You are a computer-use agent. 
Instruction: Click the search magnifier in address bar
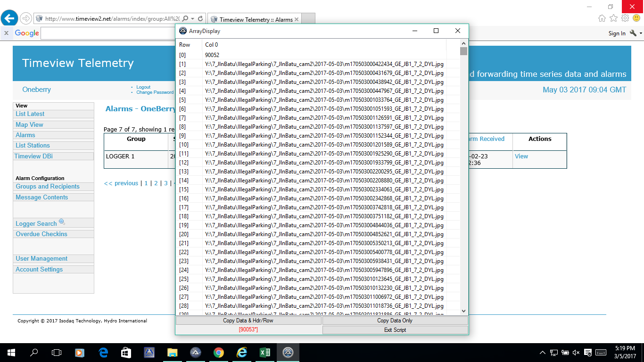185,19
